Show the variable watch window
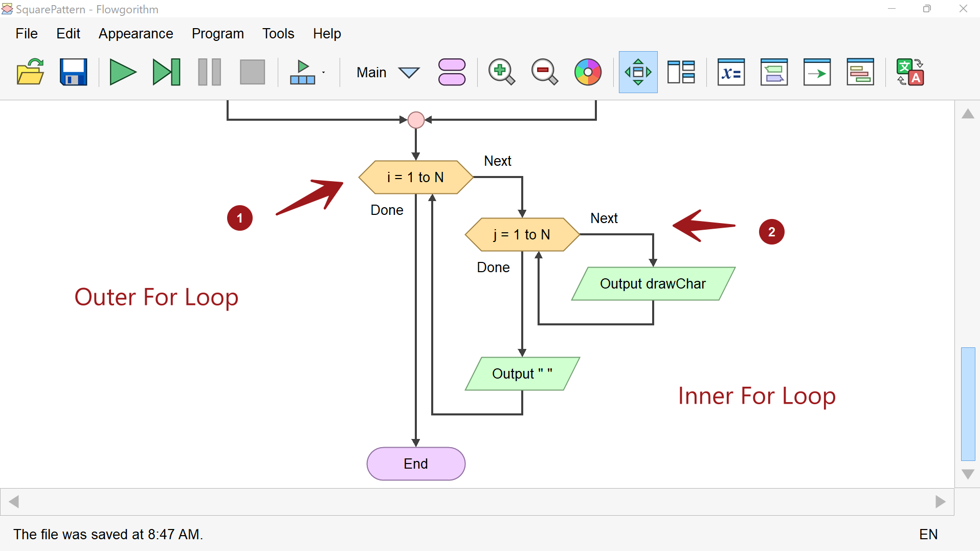Viewport: 980px width, 551px height. (731, 72)
